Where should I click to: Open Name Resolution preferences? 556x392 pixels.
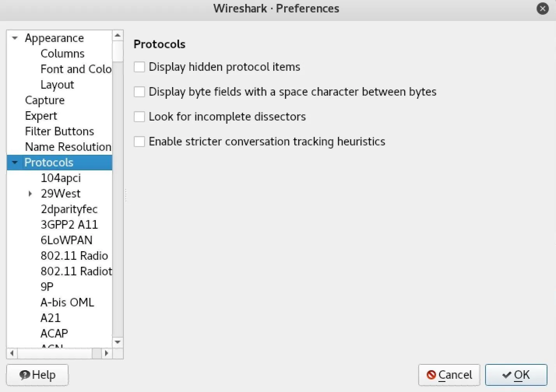click(68, 147)
